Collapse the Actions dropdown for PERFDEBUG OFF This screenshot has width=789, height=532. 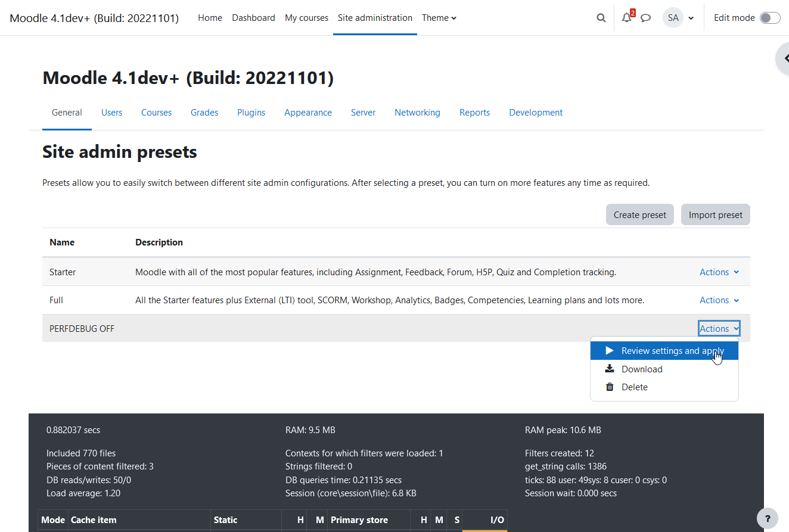(719, 328)
